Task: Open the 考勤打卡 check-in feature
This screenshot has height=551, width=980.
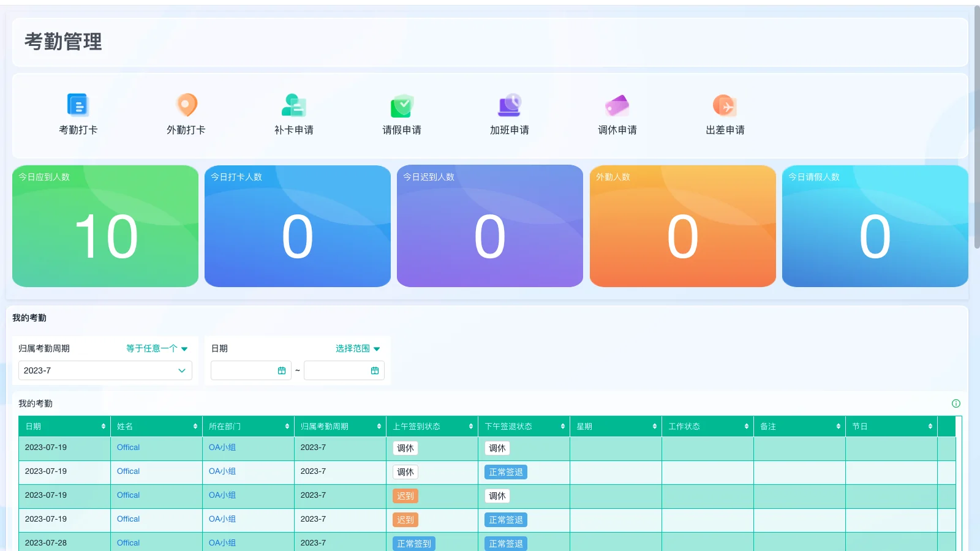Action: [78, 113]
